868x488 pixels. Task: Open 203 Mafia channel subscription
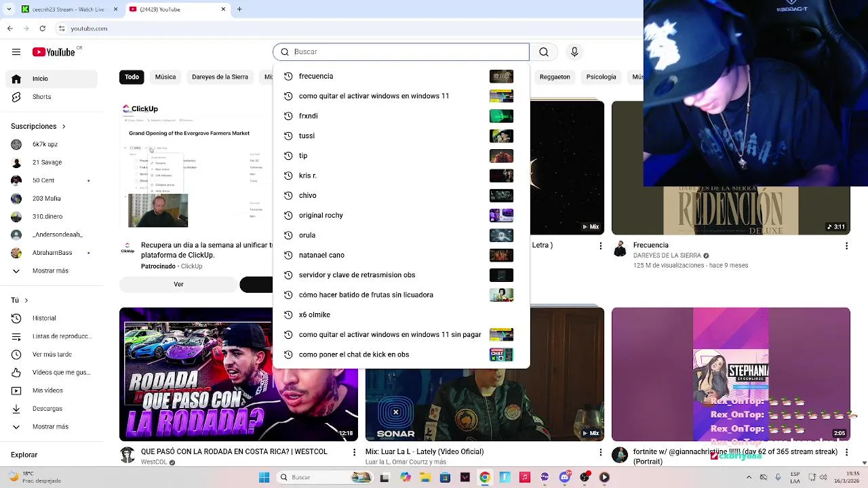tap(52, 199)
